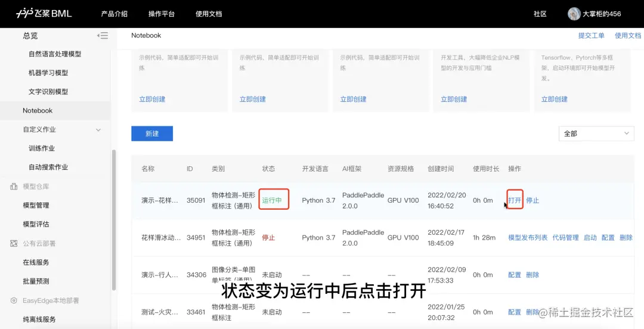Image resolution: width=644 pixels, height=329 pixels.
Task: Click 启动 for notebook 34951
Action: [x=590, y=237]
